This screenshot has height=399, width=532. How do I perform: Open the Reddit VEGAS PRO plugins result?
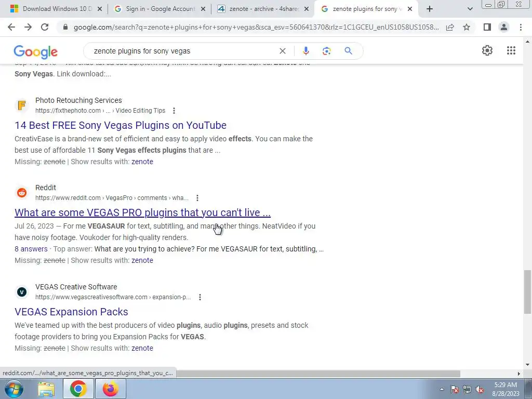[x=142, y=212]
